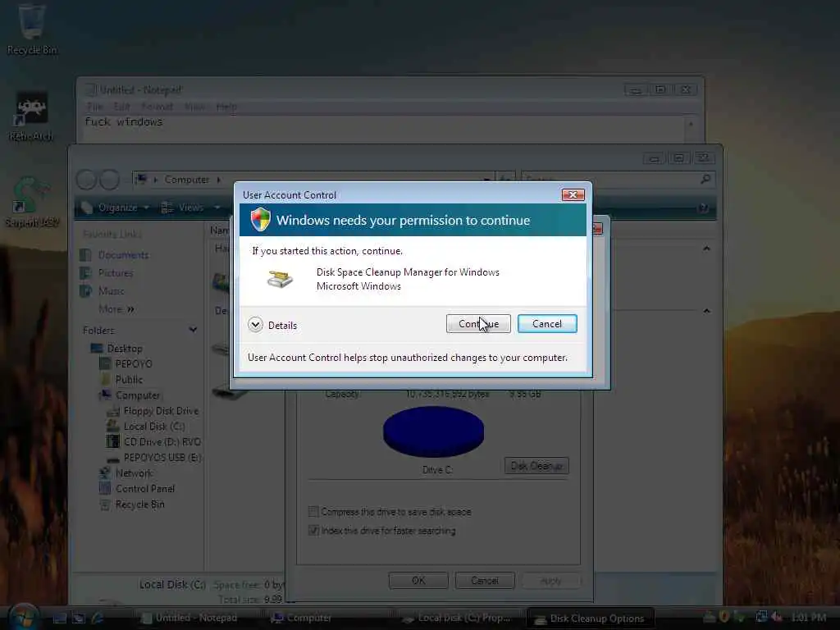This screenshot has height=630, width=840.
Task: Click Cancel in Local Disk Properties
Action: click(x=485, y=580)
